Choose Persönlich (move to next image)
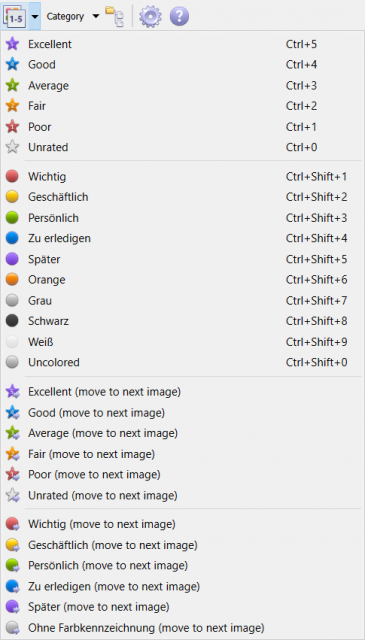 [x=182, y=566]
